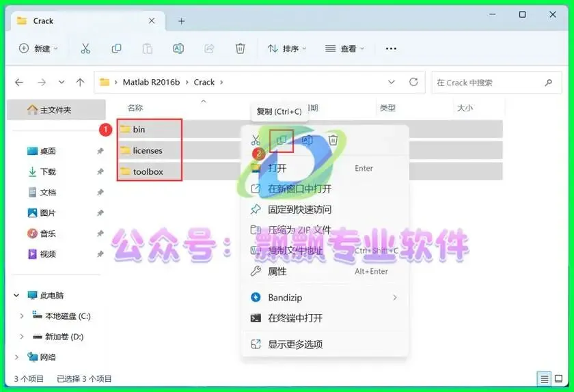Select the Crack window tab
This screenshot has width=574, height=392.
pyautogui.click(x=87, y=21)
